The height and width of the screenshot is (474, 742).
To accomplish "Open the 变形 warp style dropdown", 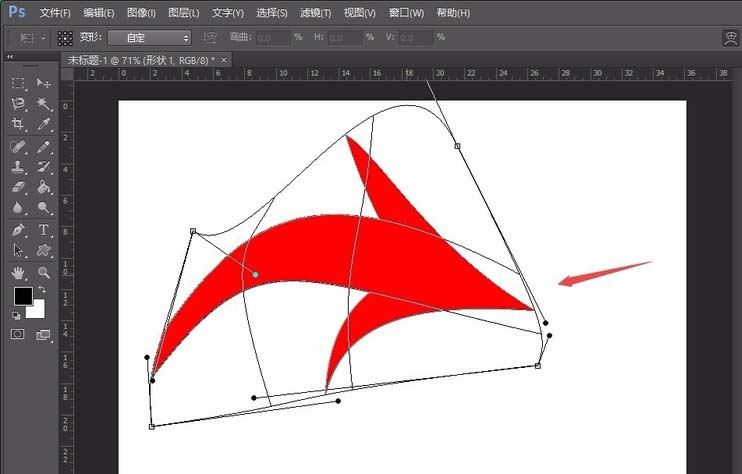I will point(150,38).
